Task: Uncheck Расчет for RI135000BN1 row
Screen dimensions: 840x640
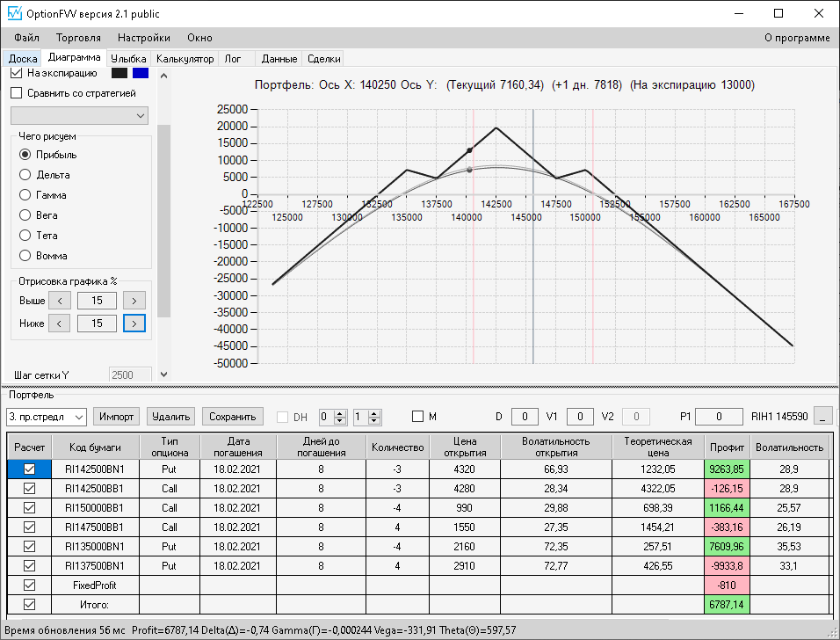Action: pyautogui.click(x=30, y=546)
